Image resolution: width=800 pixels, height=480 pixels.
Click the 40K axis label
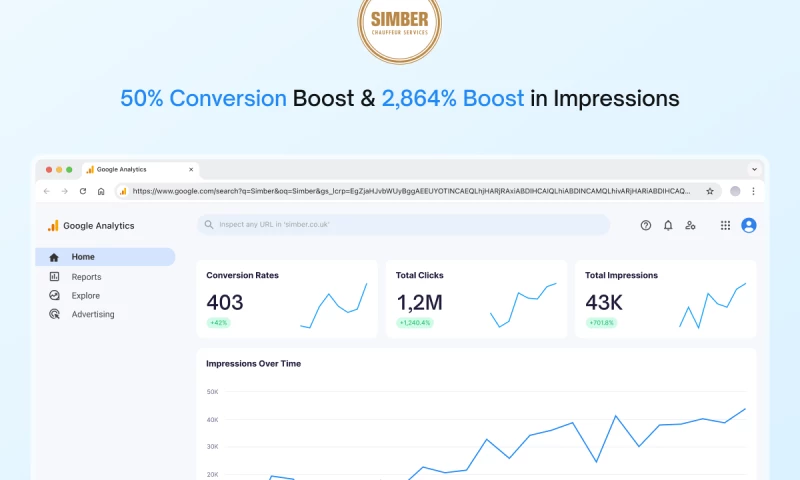(x=212, y=420)
